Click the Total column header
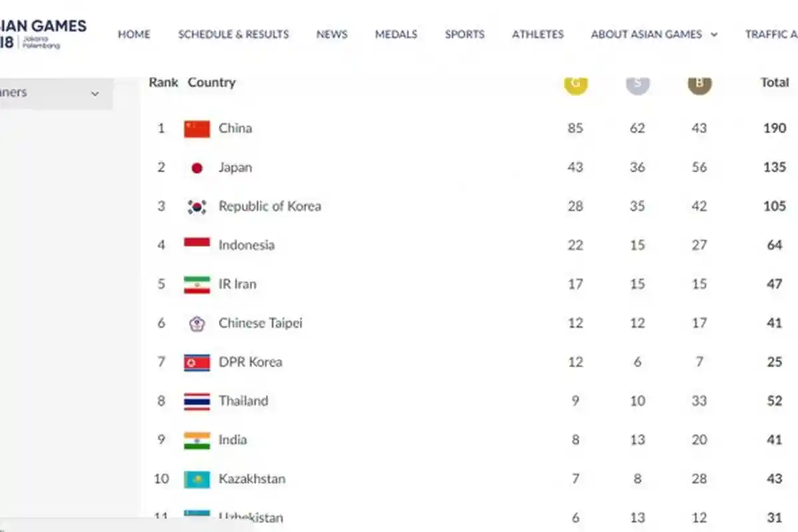This screenshot has width=798, height=532. point(775,82)
